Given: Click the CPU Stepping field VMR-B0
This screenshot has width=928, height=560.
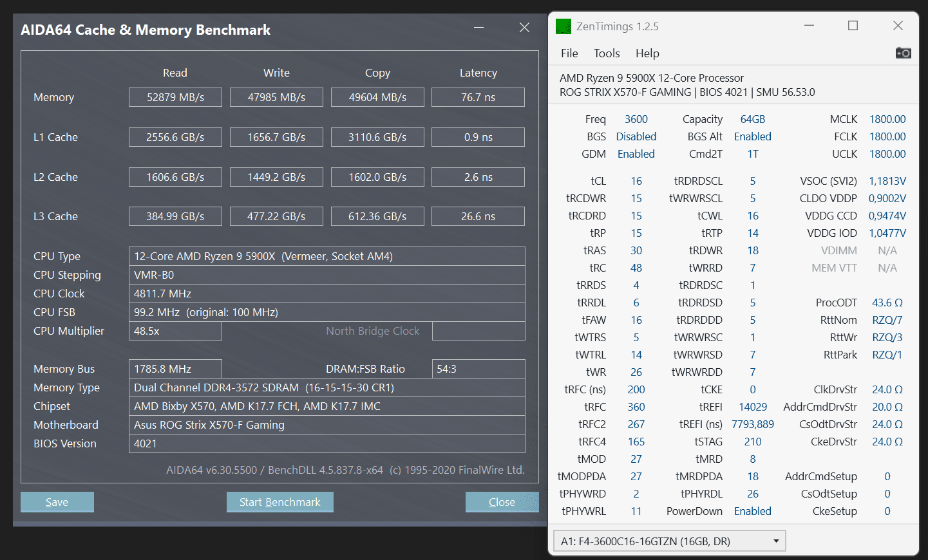Looking at the screenshot, I should 327,275.
